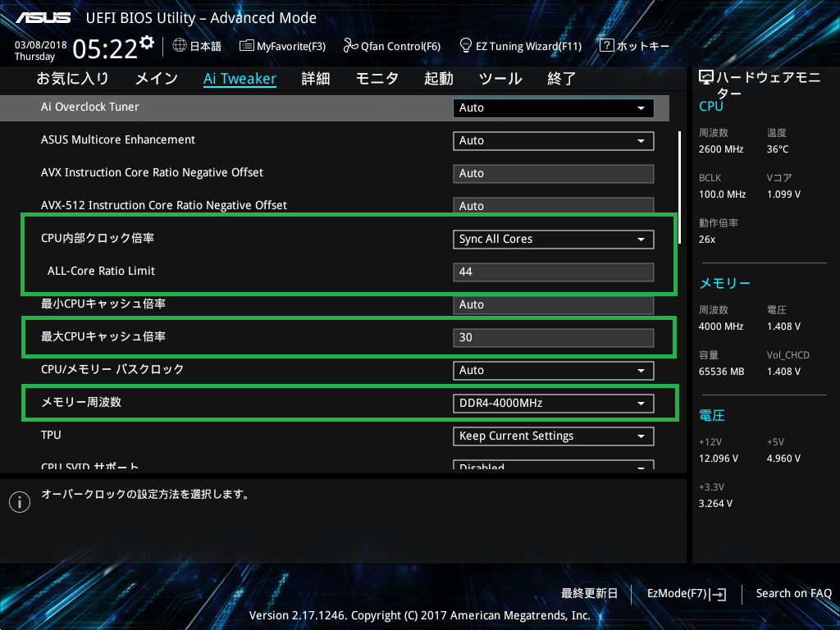Launch EZ Tuning Wizard lightbulb icon

pyautogui.click(x=466, y=46)
